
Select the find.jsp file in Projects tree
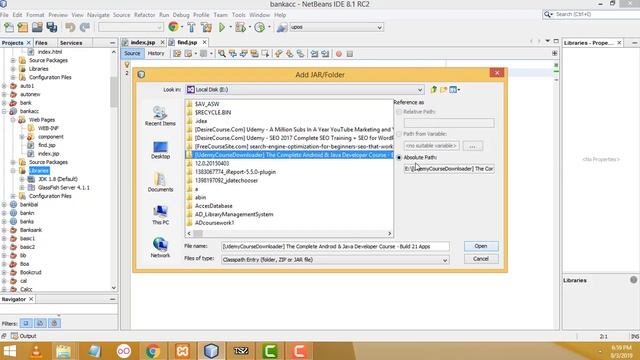[47, 145]
